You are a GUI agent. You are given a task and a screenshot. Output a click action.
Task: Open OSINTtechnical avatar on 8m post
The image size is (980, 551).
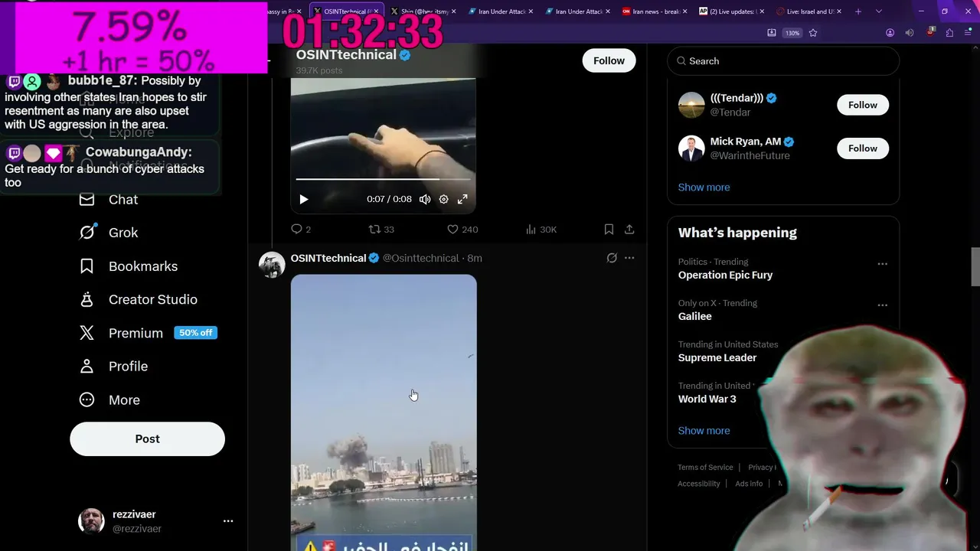click(272, 265)
